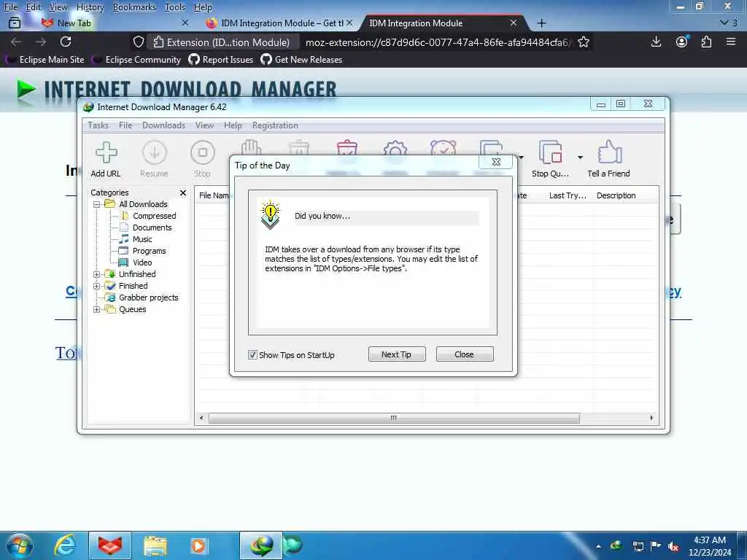Click the moz-extension address bar
Image resolution: width=747 pixels, height=560 pixels.
pos(438,42)
